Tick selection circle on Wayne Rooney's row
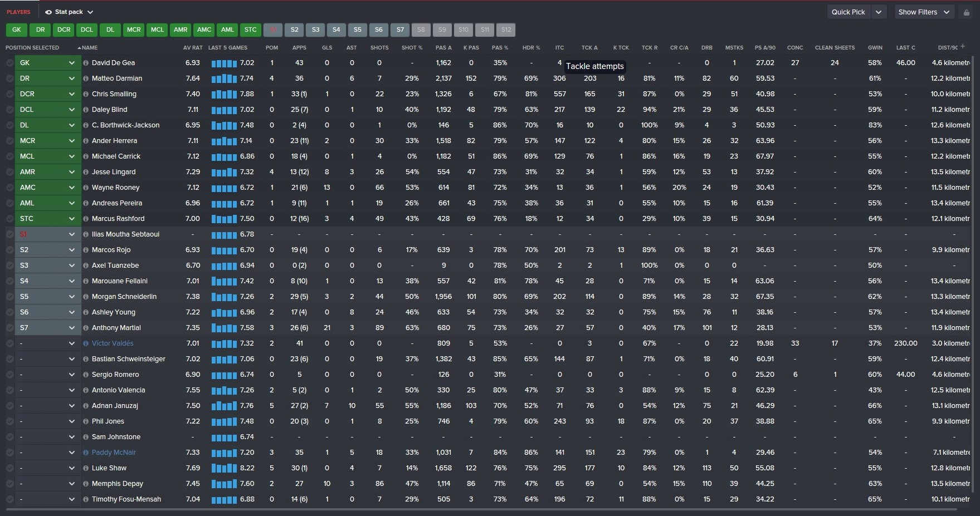 [9, 188]
